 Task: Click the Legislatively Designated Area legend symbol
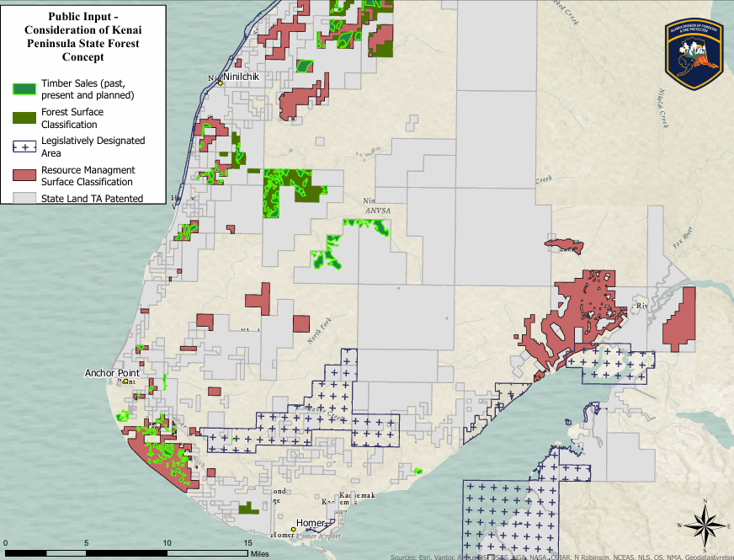24,147
